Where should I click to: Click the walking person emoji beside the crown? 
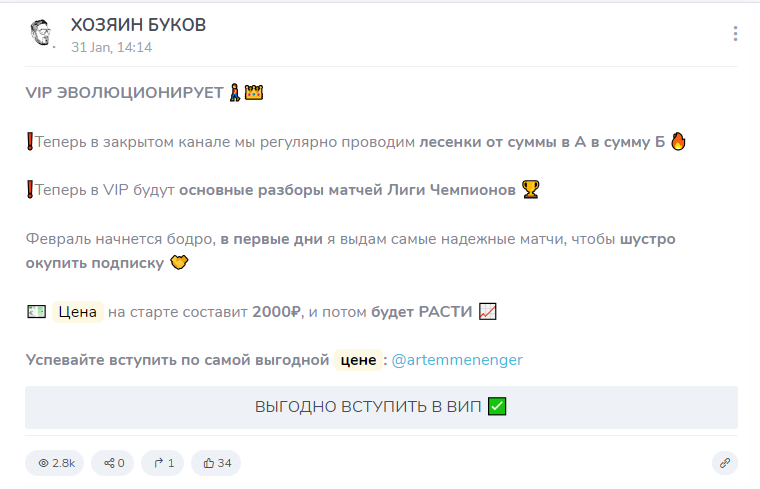coord(235,93)
